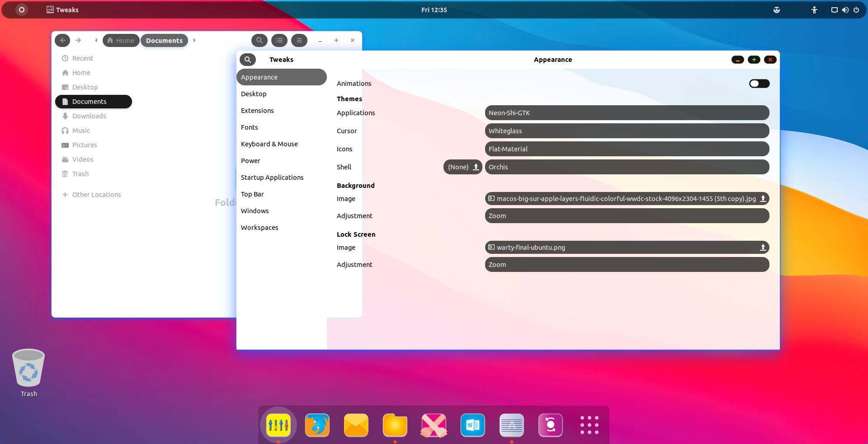Open the Power section in Tweaks
This screenshot has height=444, width=868.
(x=281, y=161)
